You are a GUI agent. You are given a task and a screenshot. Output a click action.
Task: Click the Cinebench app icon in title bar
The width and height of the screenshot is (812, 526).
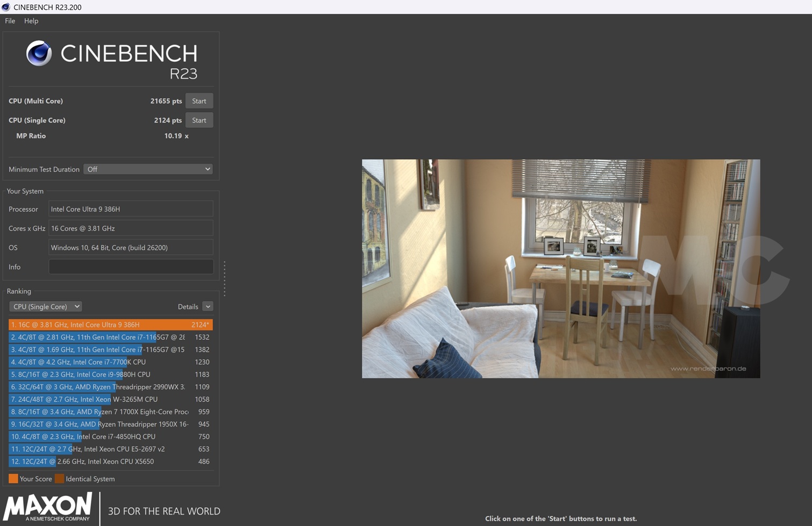point(6,7)
